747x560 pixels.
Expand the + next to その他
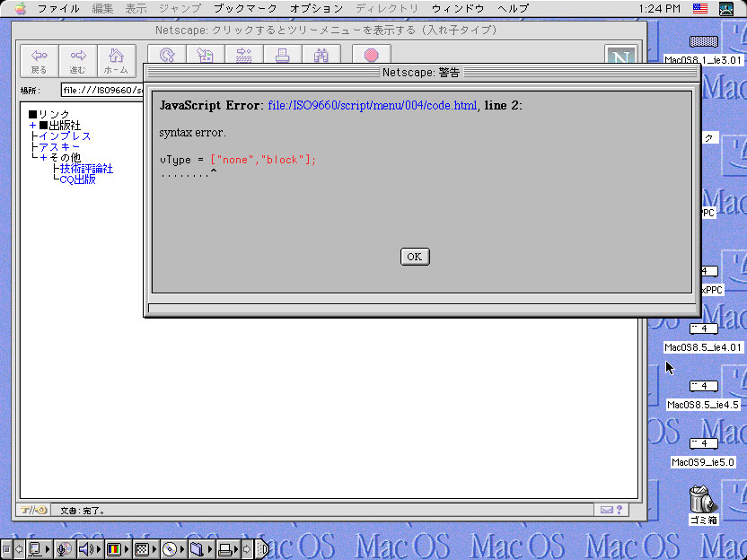(43, 158)
